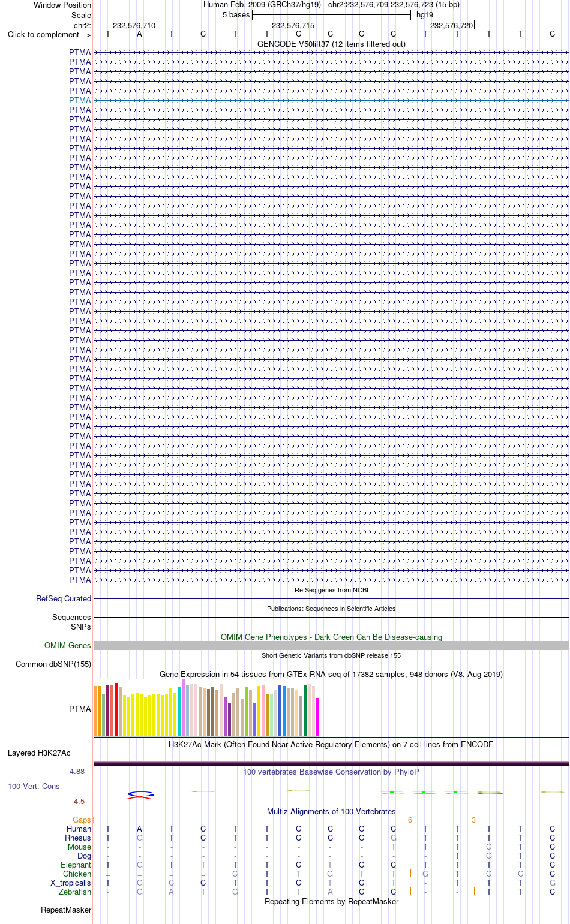Click 'OMIM Gene Phenotypes' green track title

point(331,637)
